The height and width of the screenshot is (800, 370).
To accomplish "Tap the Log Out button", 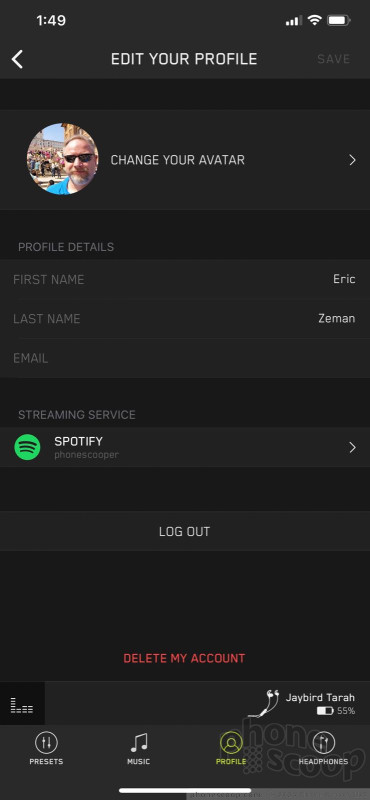I will (x=185, y=531).
